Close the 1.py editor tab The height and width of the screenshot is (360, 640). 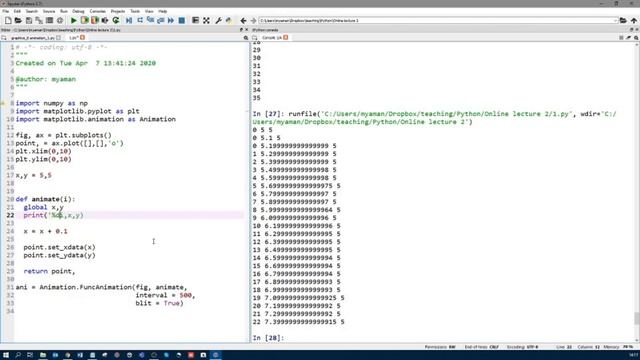[82, 38]
